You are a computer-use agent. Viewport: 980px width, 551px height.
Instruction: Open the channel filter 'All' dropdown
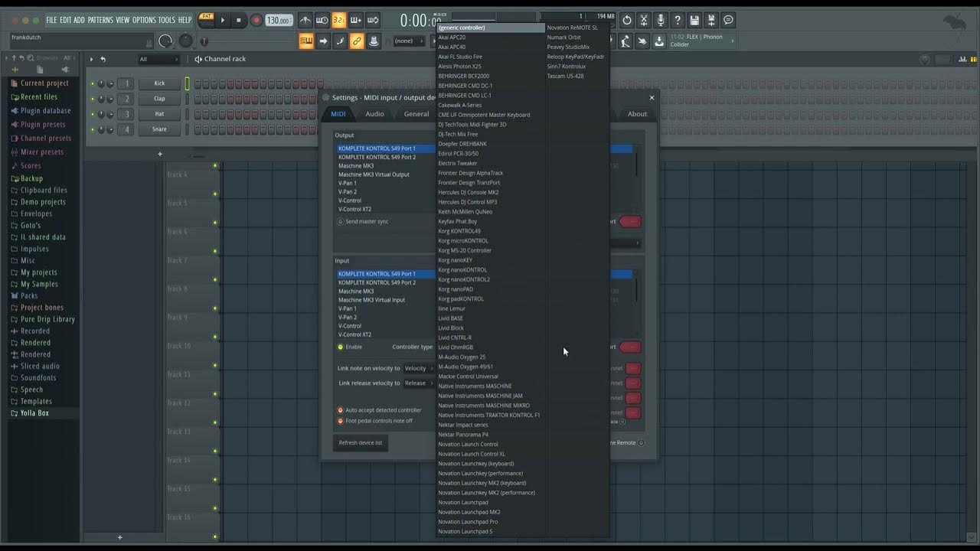(x=158, y=59)
